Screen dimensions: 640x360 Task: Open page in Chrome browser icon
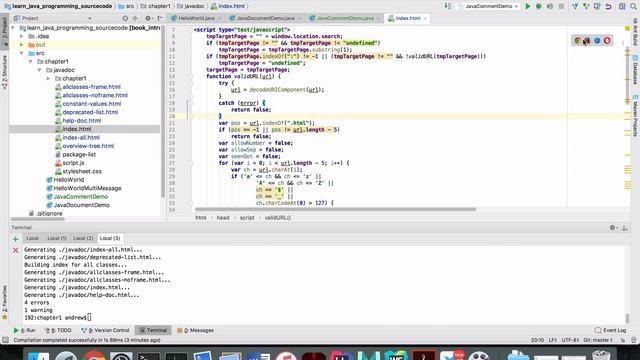[577, 40]
